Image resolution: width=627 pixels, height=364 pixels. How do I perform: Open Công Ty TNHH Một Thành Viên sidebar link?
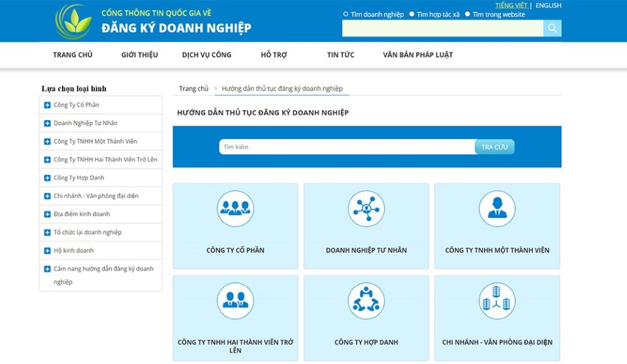95,141
